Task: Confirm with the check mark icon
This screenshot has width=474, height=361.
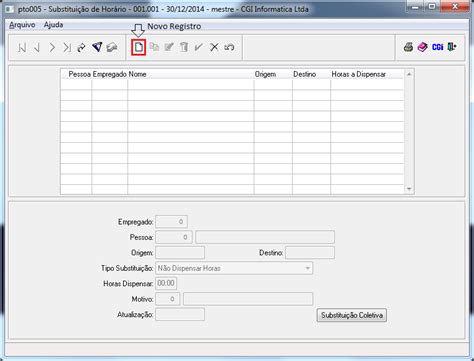Action: pyautogui.click(x=199, y=47)
